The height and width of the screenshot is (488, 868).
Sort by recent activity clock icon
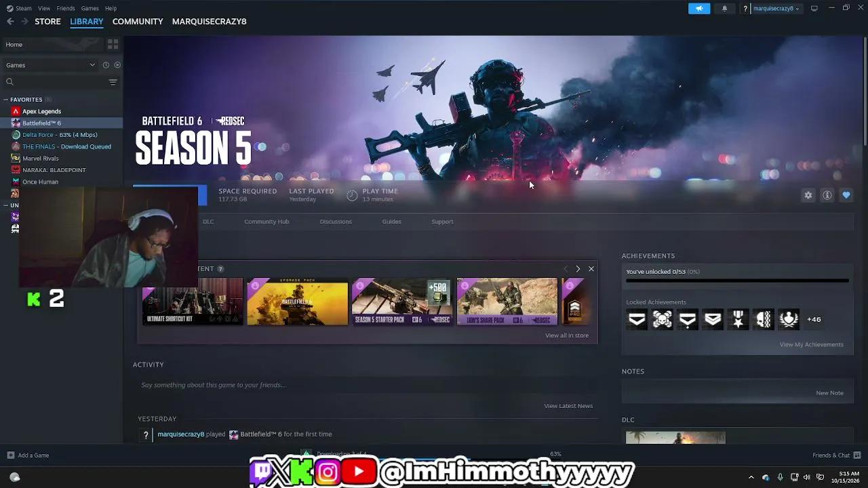coord(106,65)
